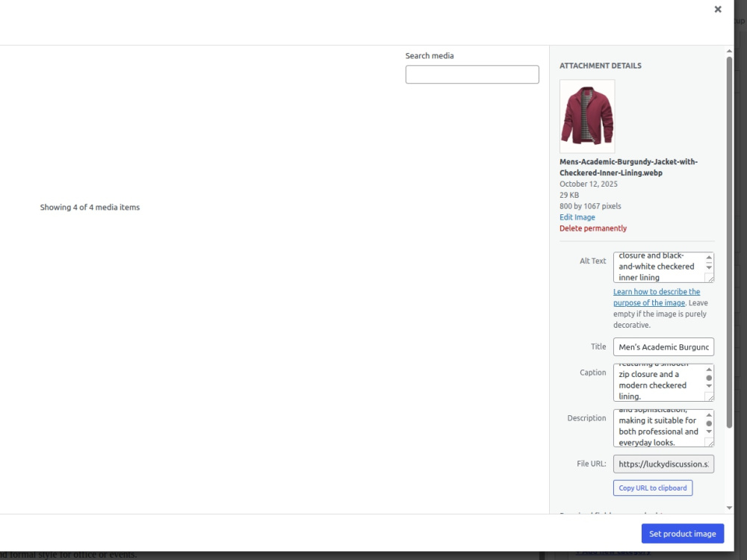The image size is (747, 560).
Task: Close the media modal with X icon
Action: (x=717, y=9)
